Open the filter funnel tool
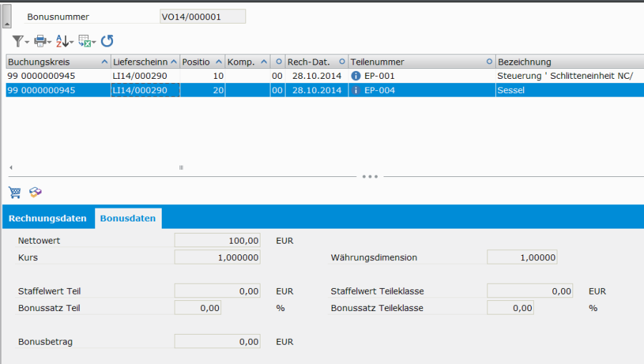The height and width of the screenshot is (364, 644). 19,41
